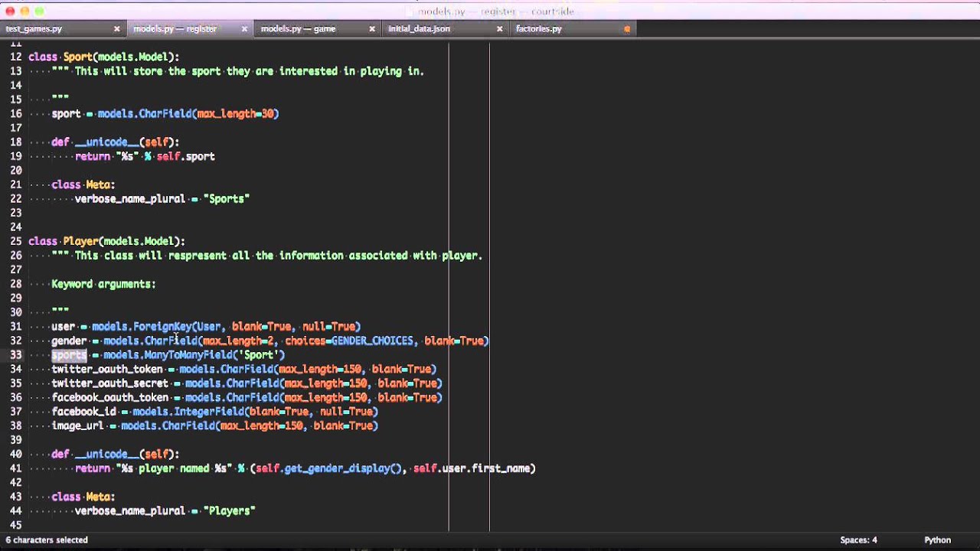The height and width of the screenshot is (551, 980).
Task: Click the "Players" string on line 44
Action: 229,511
